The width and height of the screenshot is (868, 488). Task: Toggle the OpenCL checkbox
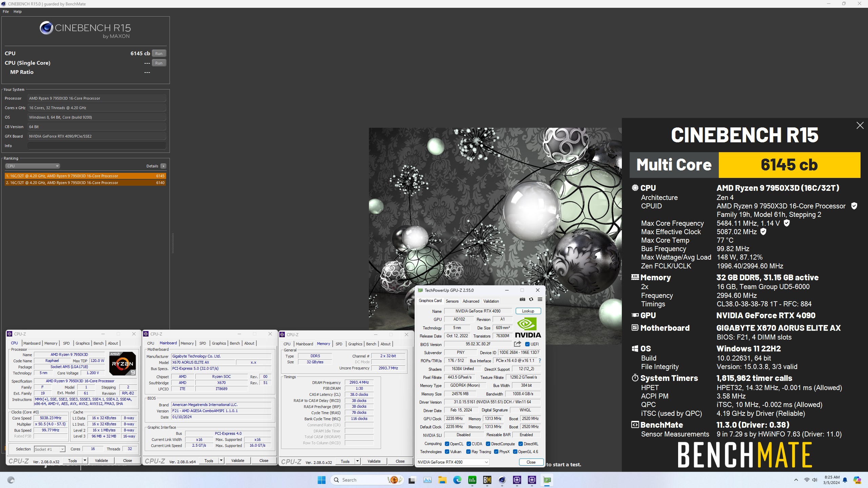coord(447,444)
